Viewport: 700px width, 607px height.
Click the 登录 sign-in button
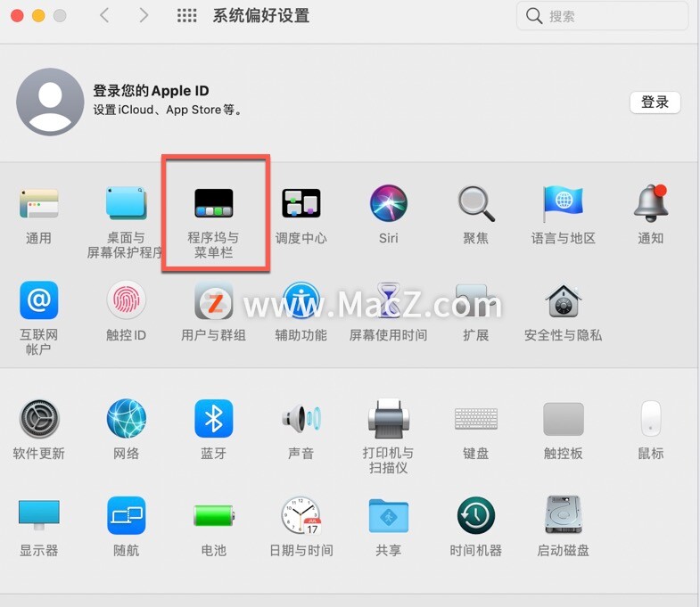[x=655, y=103]
